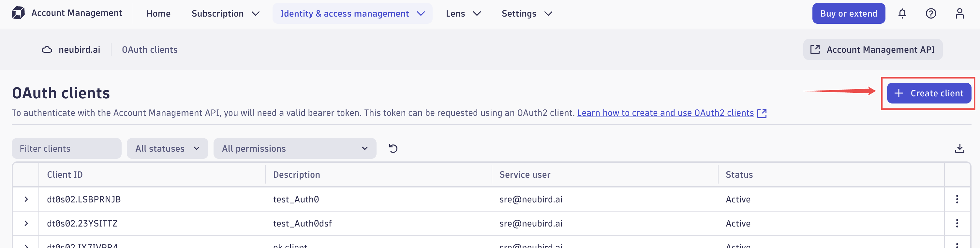The width and height of the screenshot is (980, 248).
Task: Select the neubird.ai breadcrumb
Action: click(79, 50)
